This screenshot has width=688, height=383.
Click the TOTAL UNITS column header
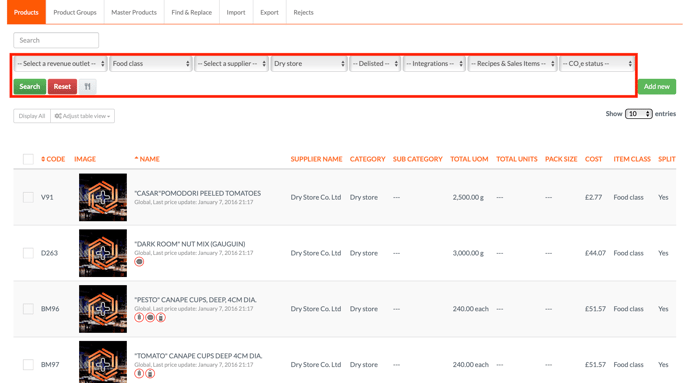tap(517, 159)
